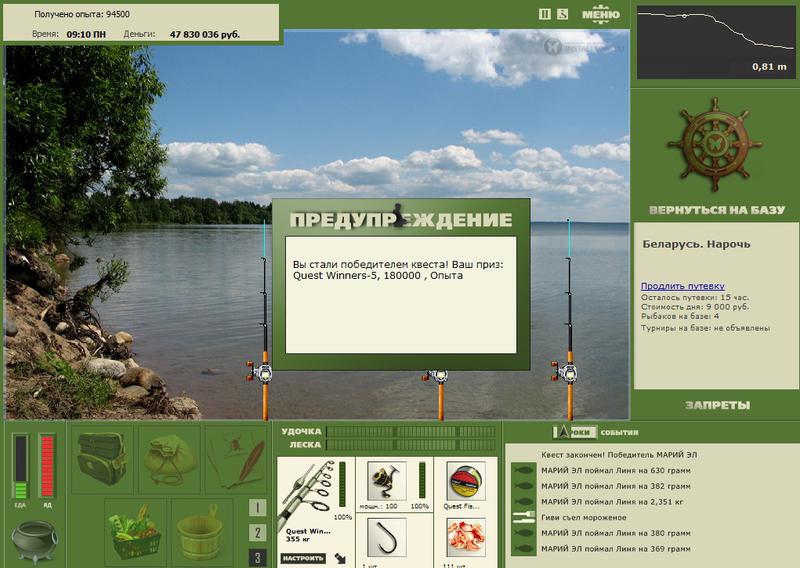The width and height of the screenshot is (800, 568).
Task: Switch to the СОБЫТИЯ events tab
Action: point(619,432)
